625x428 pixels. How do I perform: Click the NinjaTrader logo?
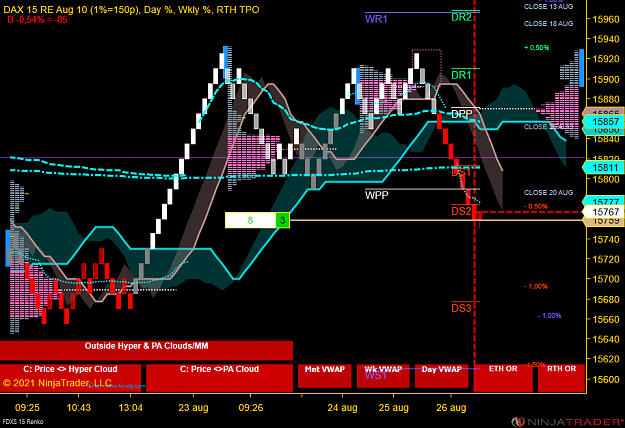pos(567,422)
